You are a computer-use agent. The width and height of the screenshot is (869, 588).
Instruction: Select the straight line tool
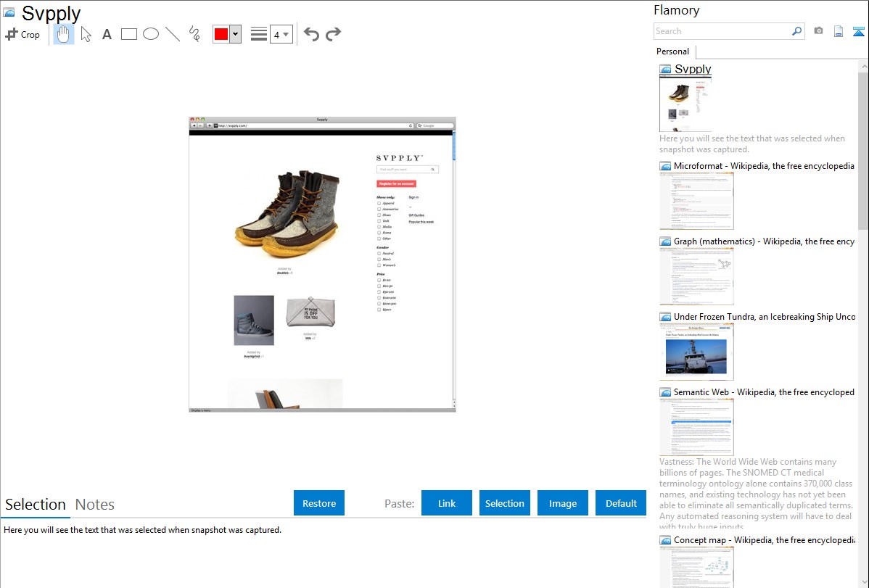pyautogui.click(x=173, y=34)
